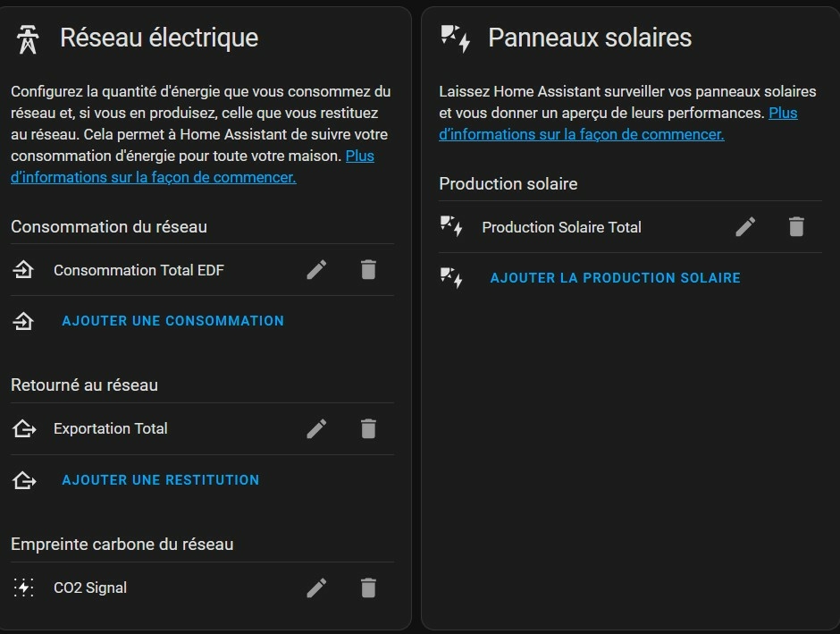Viewport: 840px width, 634px height.
Task: Edit Consommation Total EDF with pencil icon
Action: tap(316, 269)
